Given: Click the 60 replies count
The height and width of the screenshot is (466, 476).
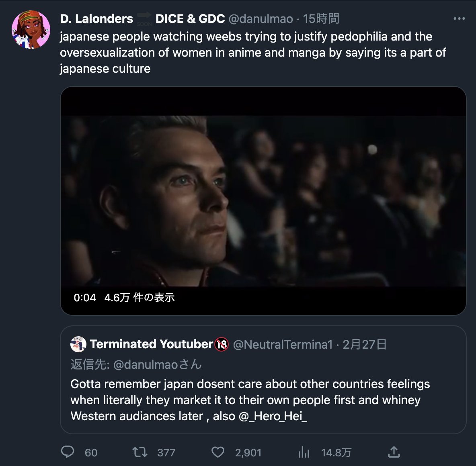Looking at the screenshot, I should 91,453.
